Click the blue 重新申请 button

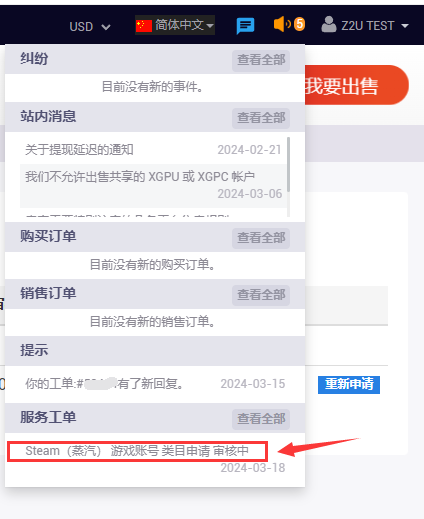349,384
